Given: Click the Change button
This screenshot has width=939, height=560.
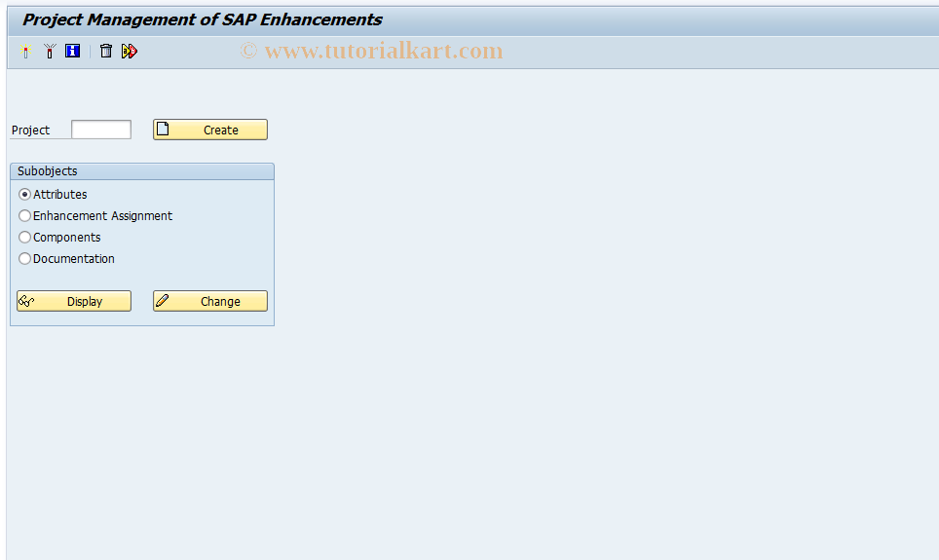Looking at the screenshot, I should point(210,301).
